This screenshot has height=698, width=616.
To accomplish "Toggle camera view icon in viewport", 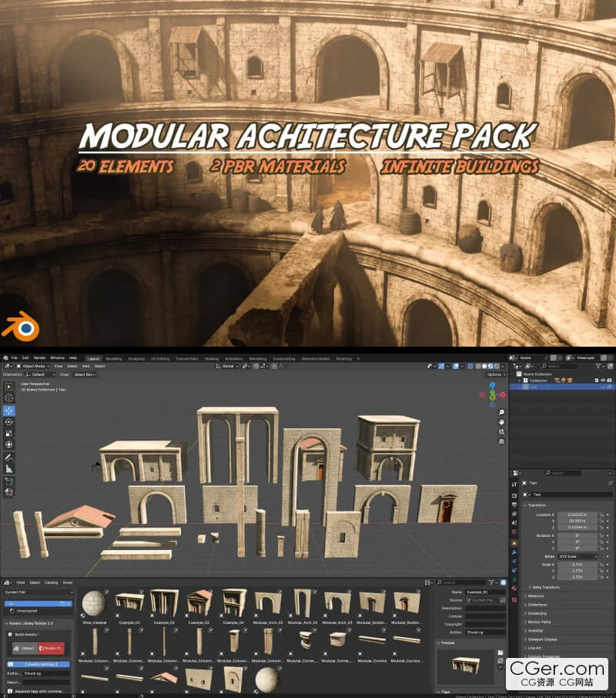I will [501, 431].
